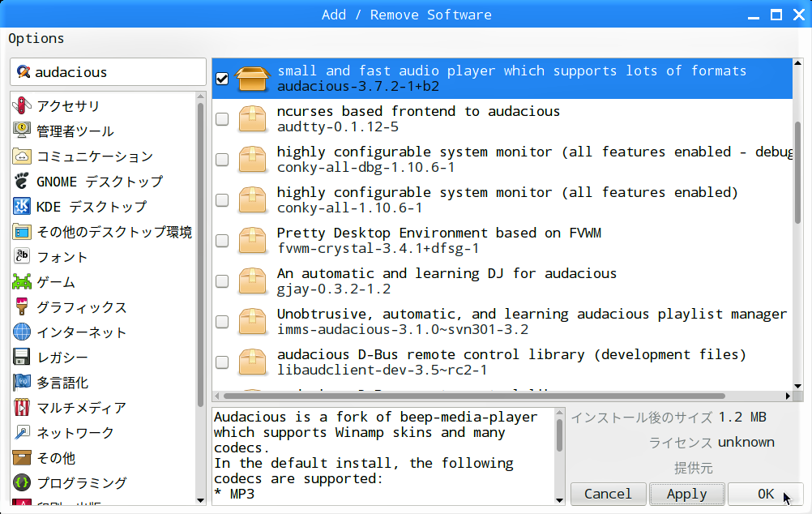This screenshot has height=514, width=812.
Task: Check the fvwm-crystal-3.4.1+dfsg-1 checkbox
Action: (222, 241)
